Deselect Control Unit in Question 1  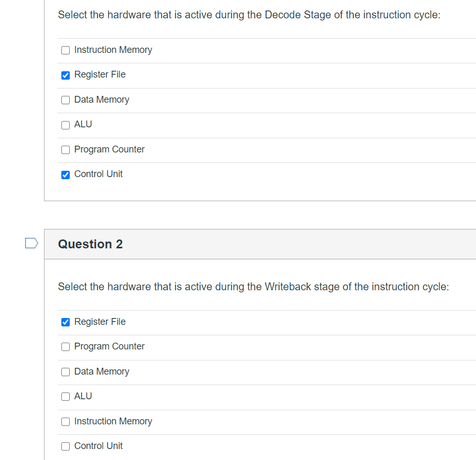coord(65,174)
